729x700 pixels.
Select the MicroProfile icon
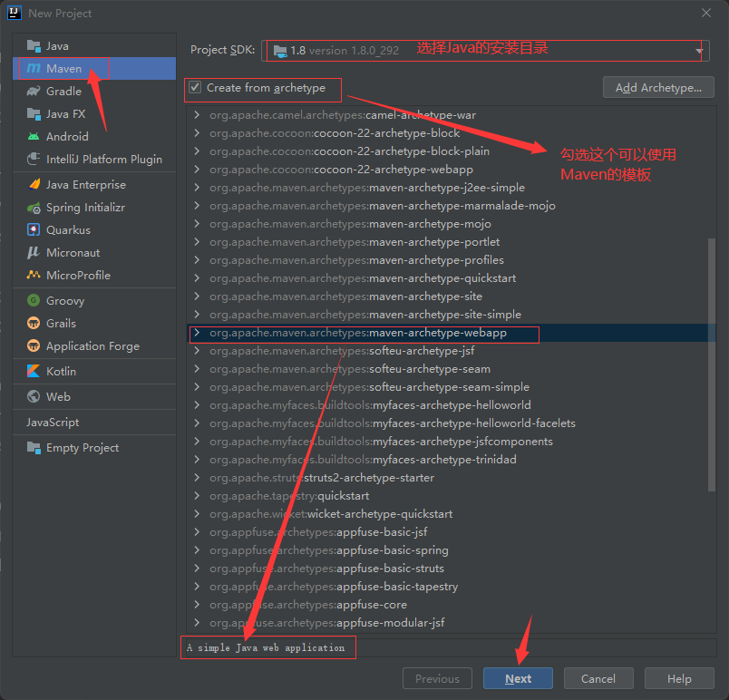34,275
